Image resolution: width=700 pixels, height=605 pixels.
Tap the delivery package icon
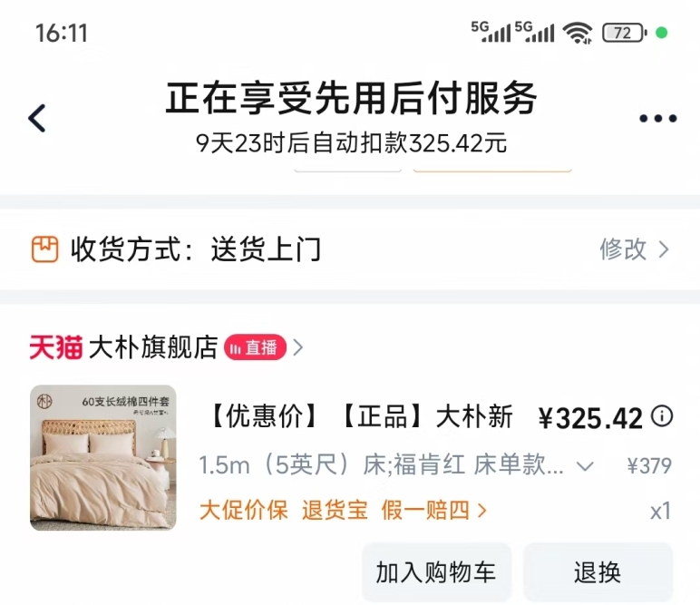click(44, 249)
